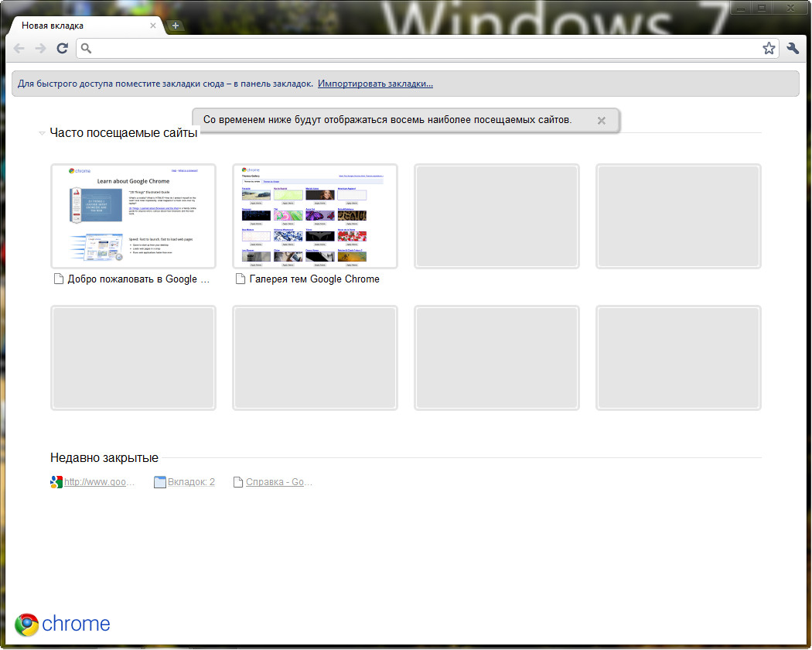Click "Недавно закрытые" heading

click(x=104, y=458)
